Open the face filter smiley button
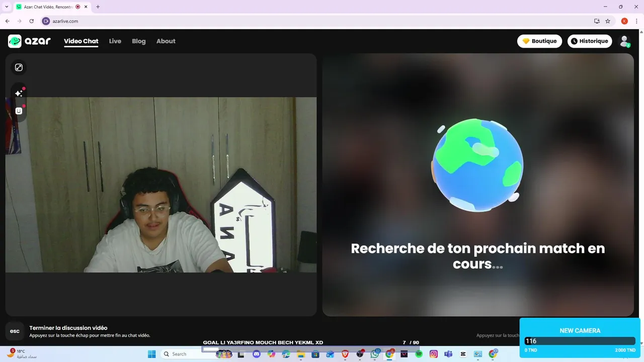Screen dimensions: 644x362 (19, 111)
